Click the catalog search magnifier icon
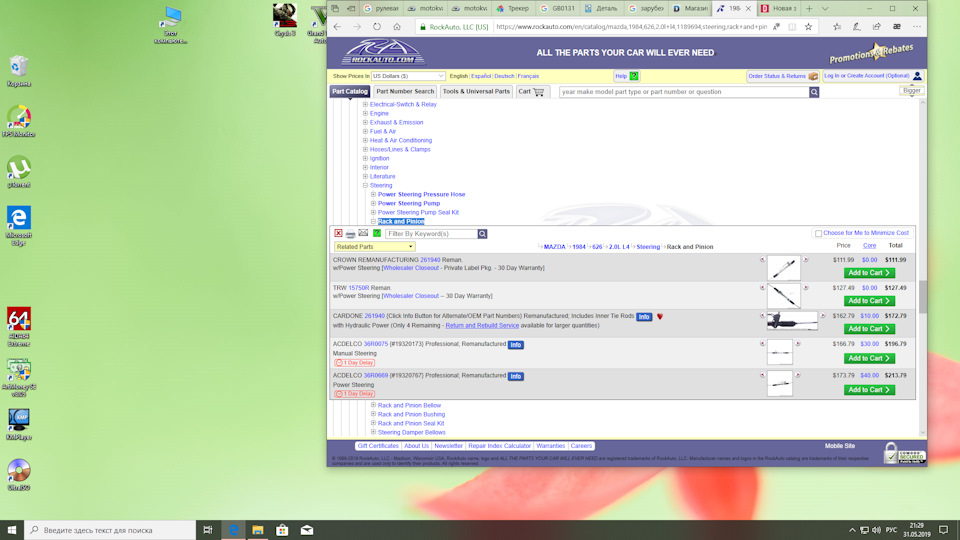Viewport: 960px width, 540px height. (814, 92)
